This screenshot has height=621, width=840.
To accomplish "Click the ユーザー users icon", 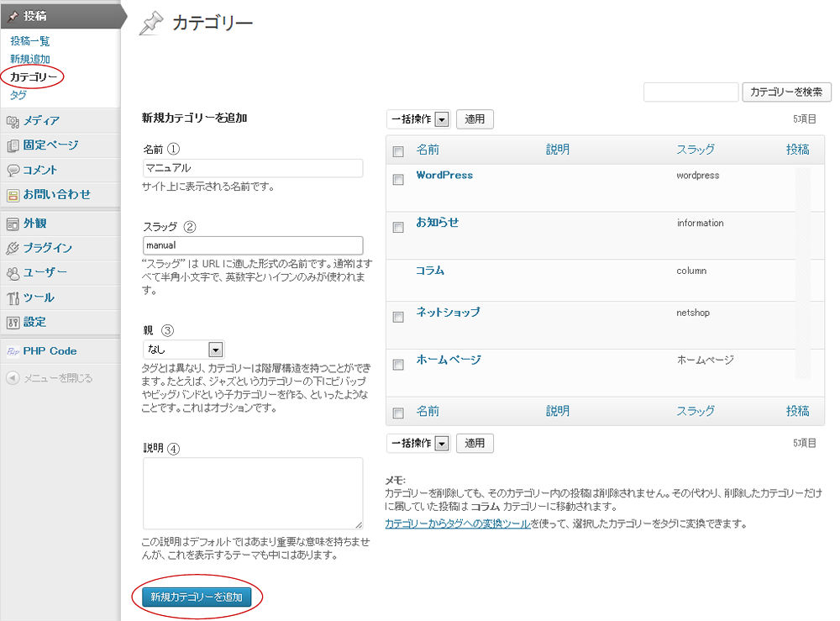I will point(13,273).
